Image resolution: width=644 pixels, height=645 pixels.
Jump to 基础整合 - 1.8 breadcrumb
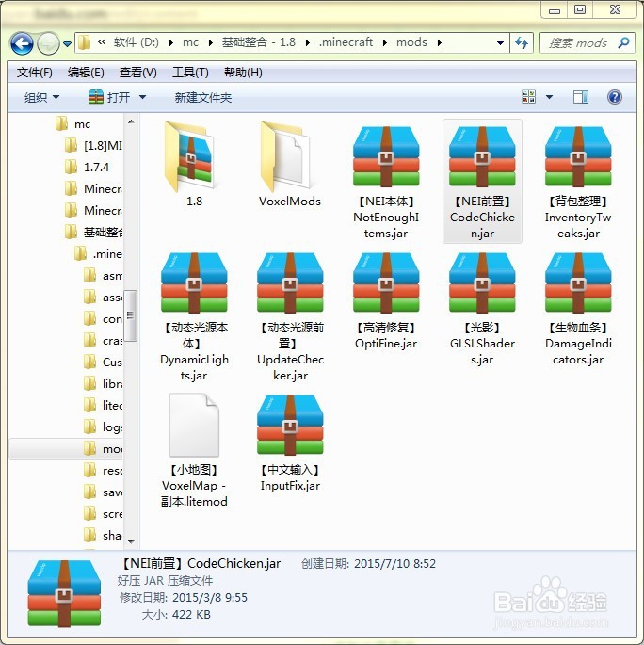[259, 42]
